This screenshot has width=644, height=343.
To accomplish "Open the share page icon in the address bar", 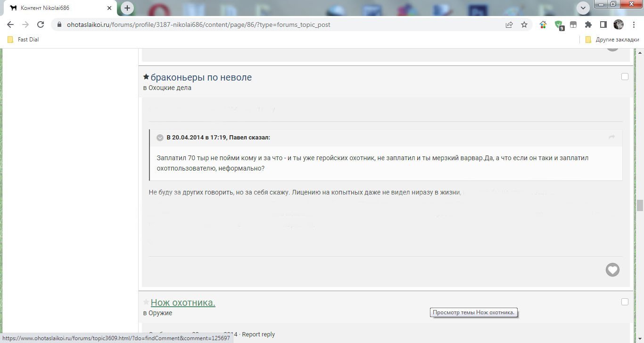I will (509, 24).
